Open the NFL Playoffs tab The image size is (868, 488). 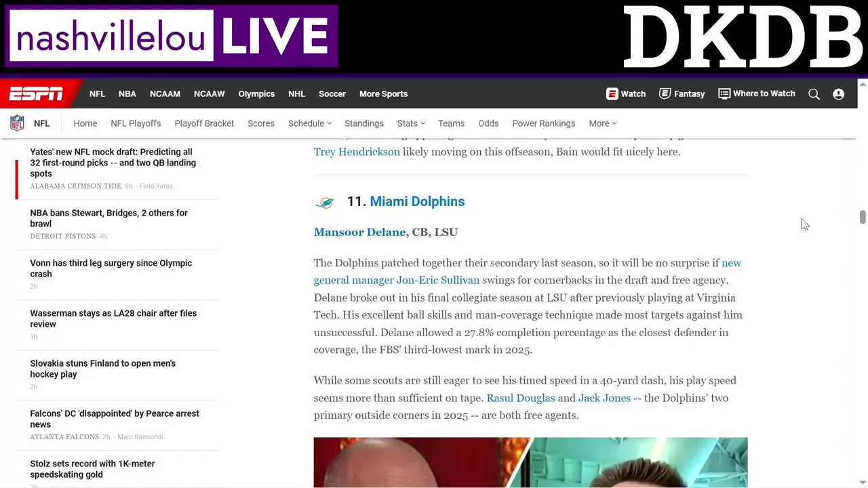[136, 123]
